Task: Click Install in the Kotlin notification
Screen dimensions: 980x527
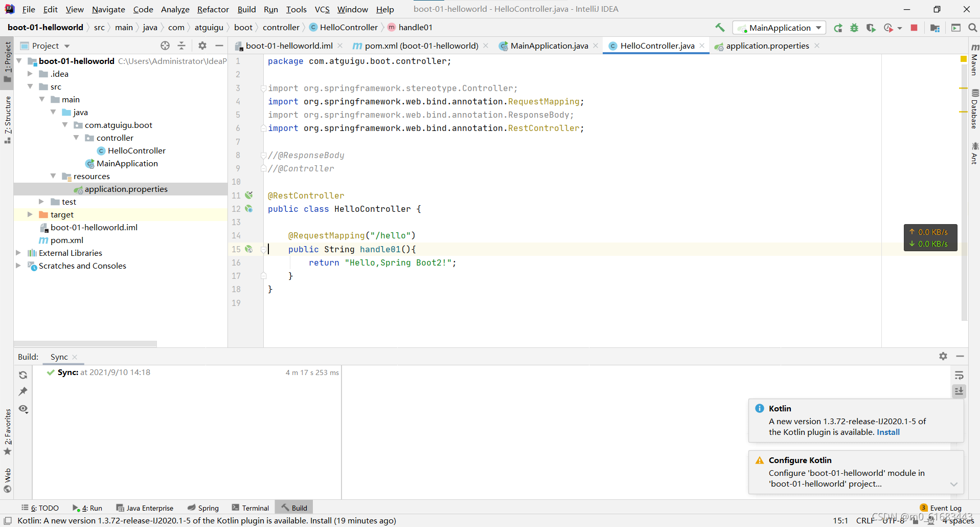Action: point(888,432)
